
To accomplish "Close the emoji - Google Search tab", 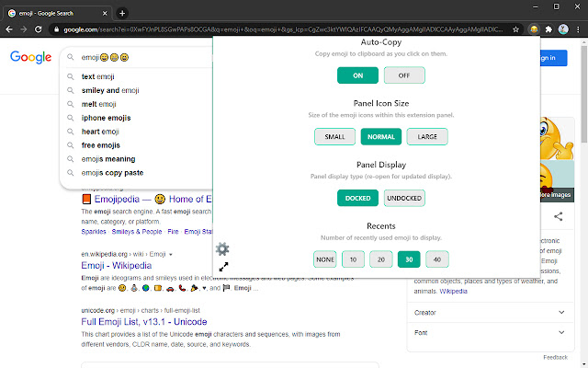I will [105, 13].
